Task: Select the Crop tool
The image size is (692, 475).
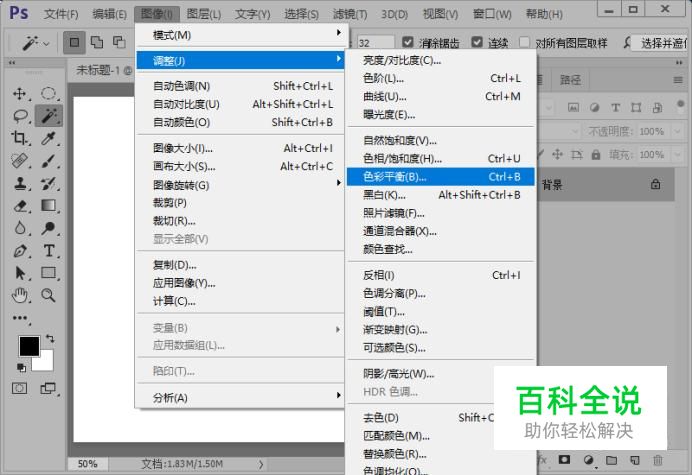Action: click(x=20, y=138)
